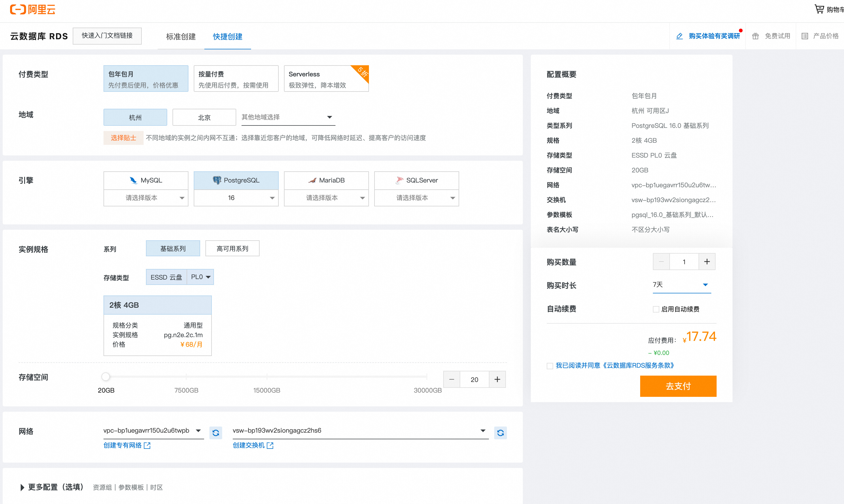Open 创建专有网络 link

pyautogui.click(x=122, y=445)
